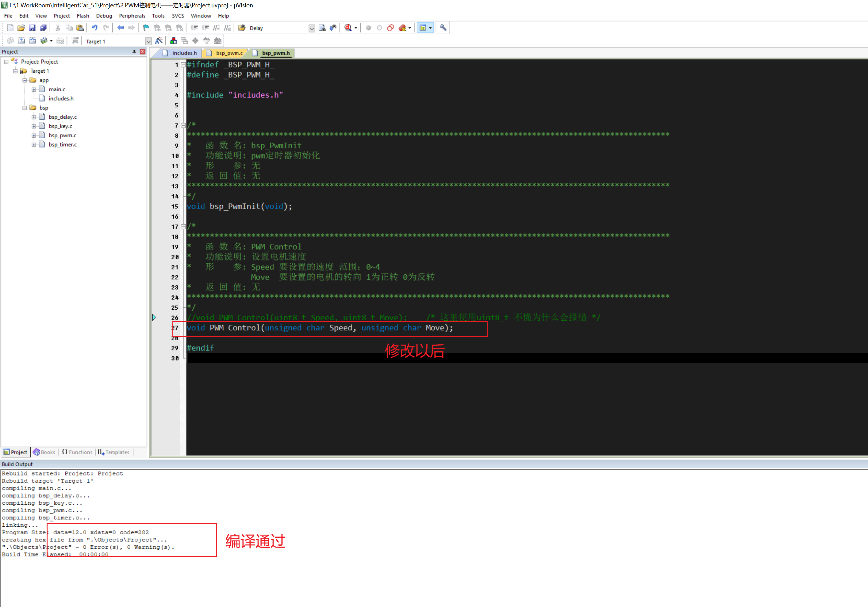Switch to the bsp_pwm.c editor tab

[225, 53]
